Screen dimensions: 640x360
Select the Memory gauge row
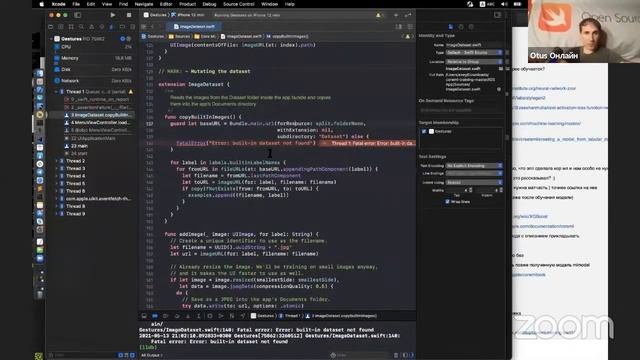tap(93, 58)
